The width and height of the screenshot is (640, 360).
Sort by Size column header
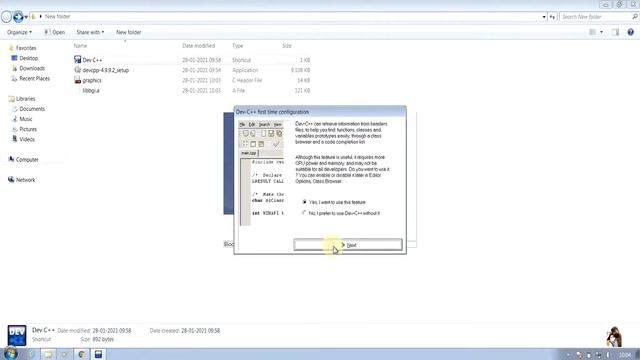(287, 46)
